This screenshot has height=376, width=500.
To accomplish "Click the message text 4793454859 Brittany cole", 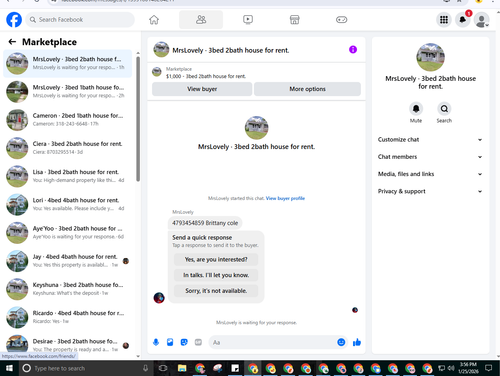I will pyautogui.click(x=205, y=223).
